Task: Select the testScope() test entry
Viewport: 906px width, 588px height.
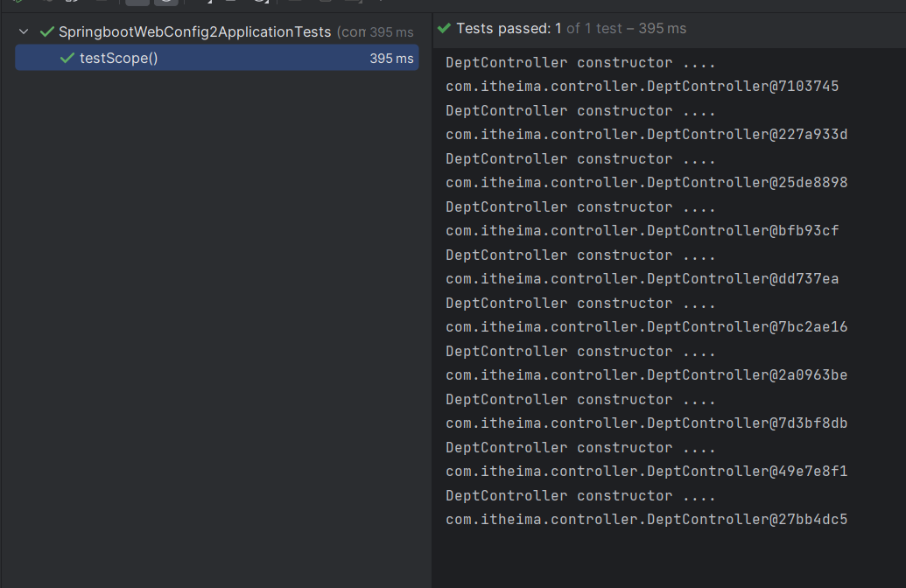Action: 119,59
